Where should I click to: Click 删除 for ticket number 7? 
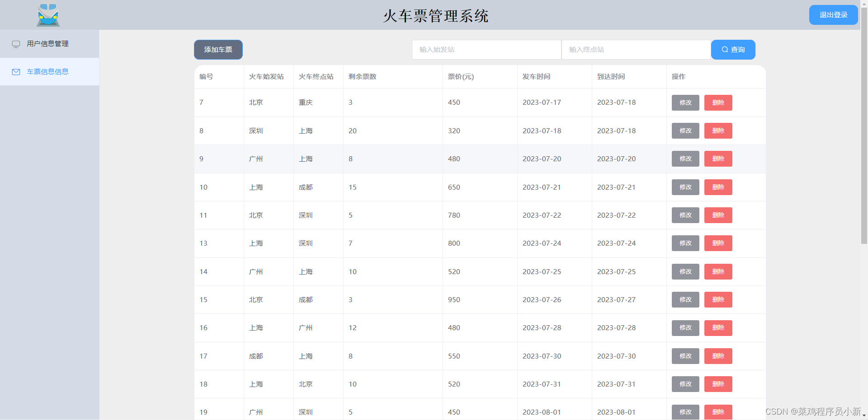718,103
